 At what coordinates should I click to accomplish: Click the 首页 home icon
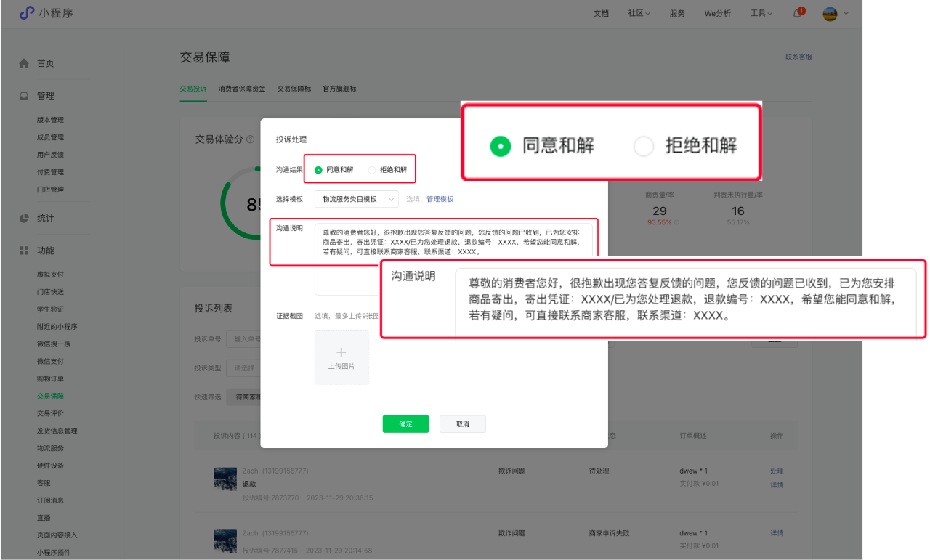24,63
